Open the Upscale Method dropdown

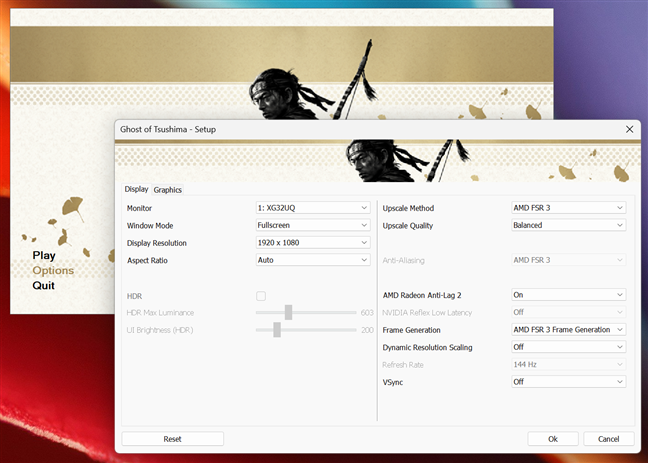tap(569, 208)
